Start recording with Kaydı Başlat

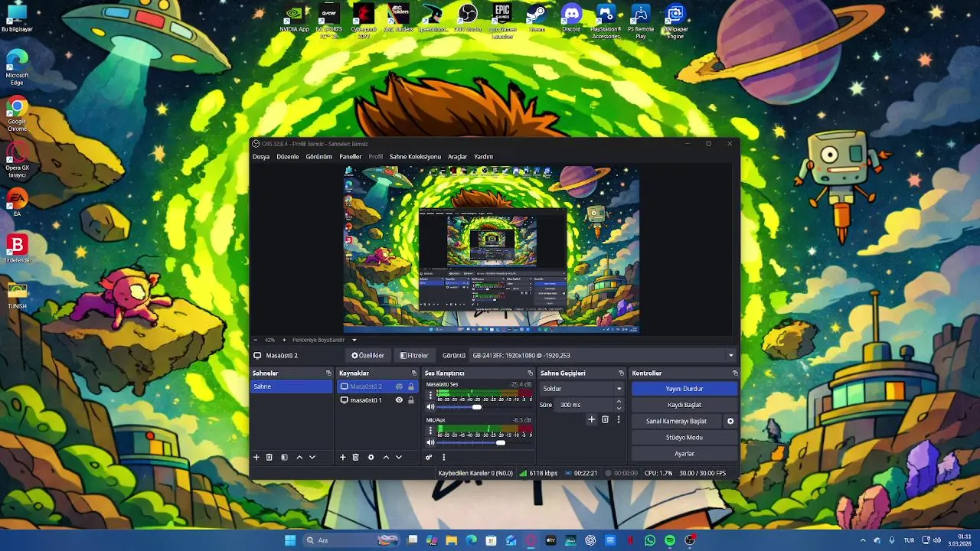click(684, 405)
